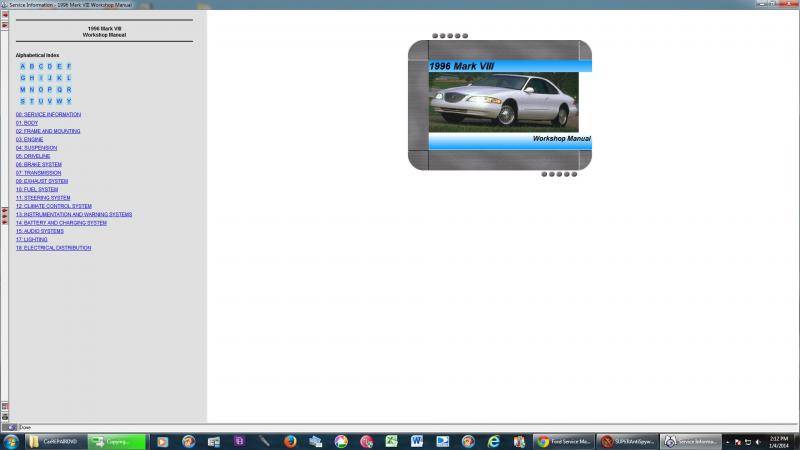The height and width of the screenshot is (450, 800).
Task: Open index letter M
Action: 23,89
